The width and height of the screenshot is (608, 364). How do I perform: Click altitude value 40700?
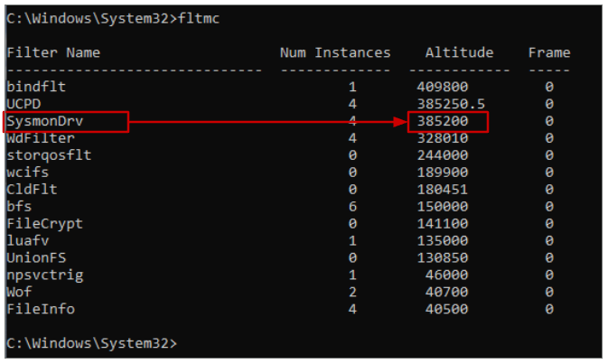tap(446, 292)
